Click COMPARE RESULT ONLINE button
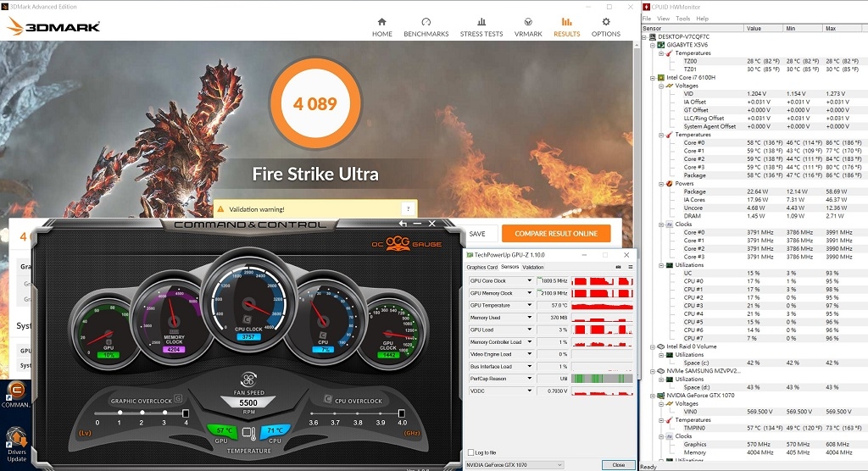The image size is (868, 471). (556, 234)
